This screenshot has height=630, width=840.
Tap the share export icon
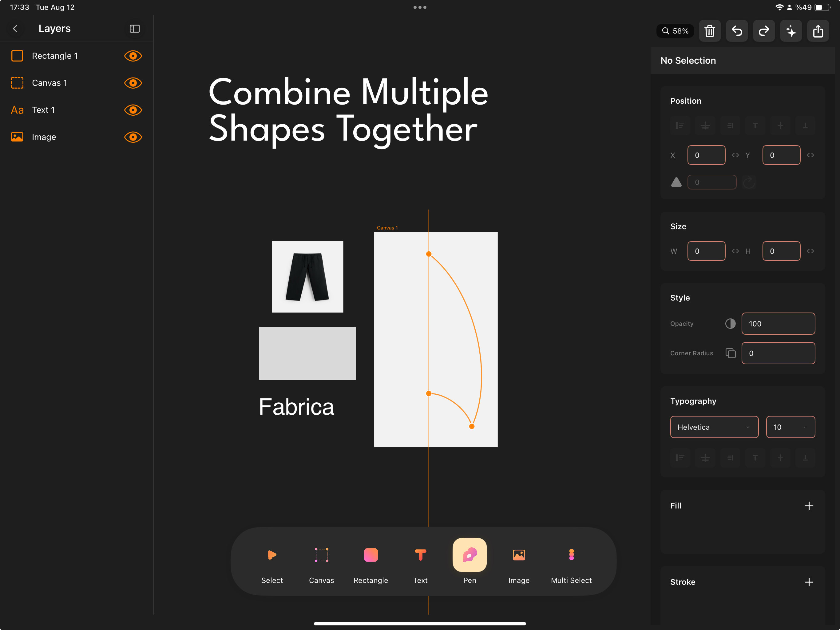point(818,31)
